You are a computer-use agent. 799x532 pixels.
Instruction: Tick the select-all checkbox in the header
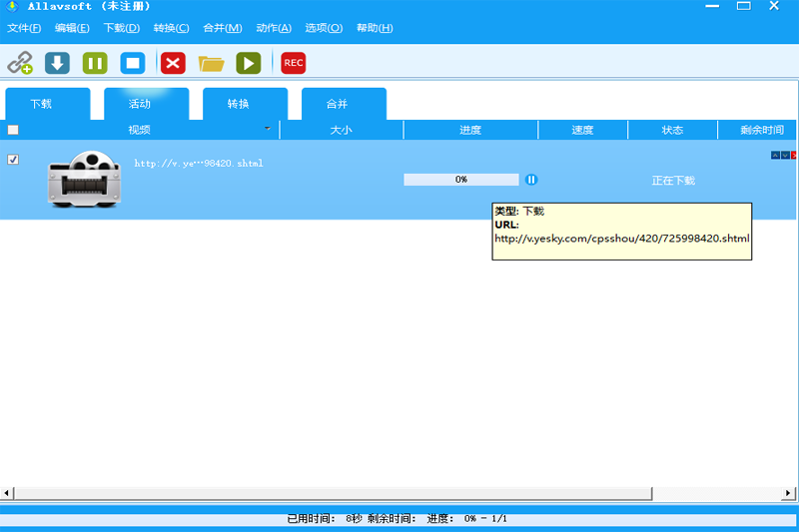[x=13, y=130]
